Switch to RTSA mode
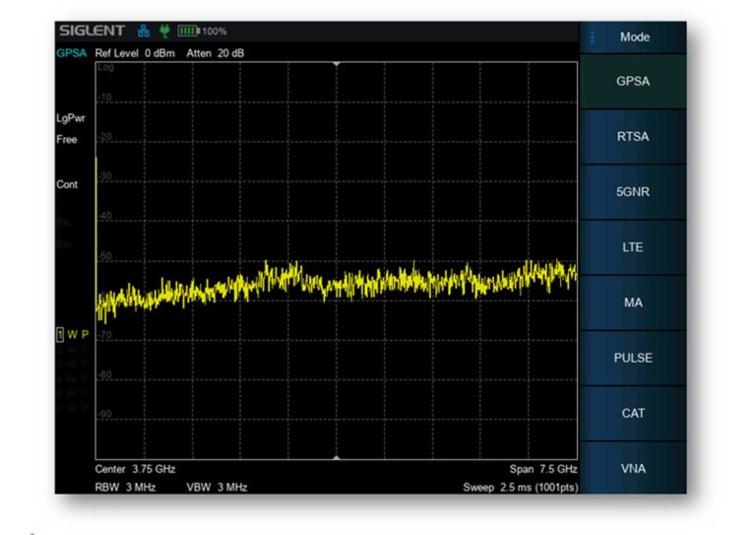 (x=632, y=137)
